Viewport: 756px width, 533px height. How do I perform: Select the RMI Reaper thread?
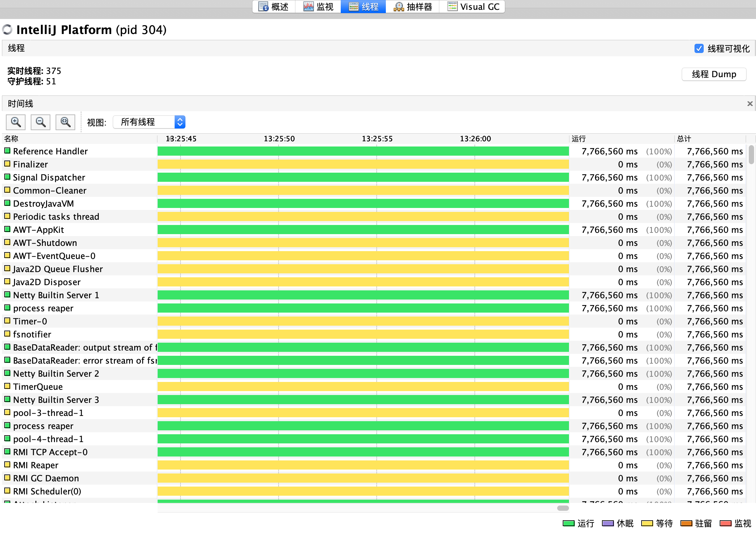point(36,465)
